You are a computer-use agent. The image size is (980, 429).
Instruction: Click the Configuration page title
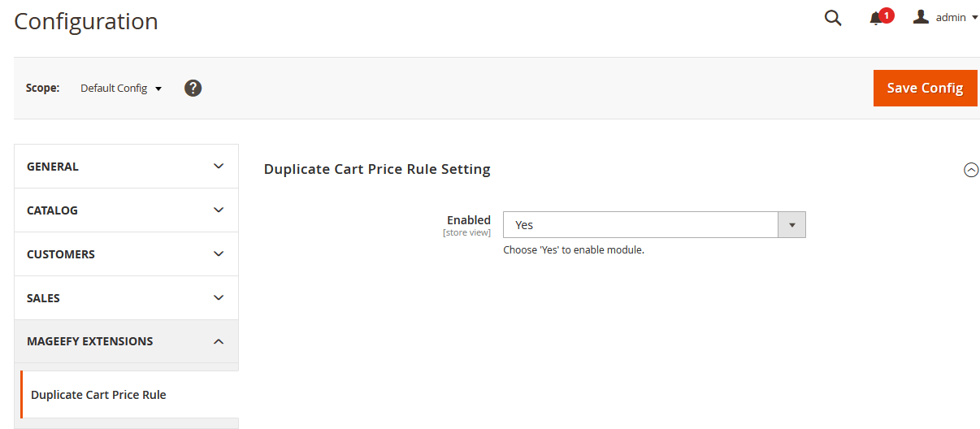tap(86, 21)
